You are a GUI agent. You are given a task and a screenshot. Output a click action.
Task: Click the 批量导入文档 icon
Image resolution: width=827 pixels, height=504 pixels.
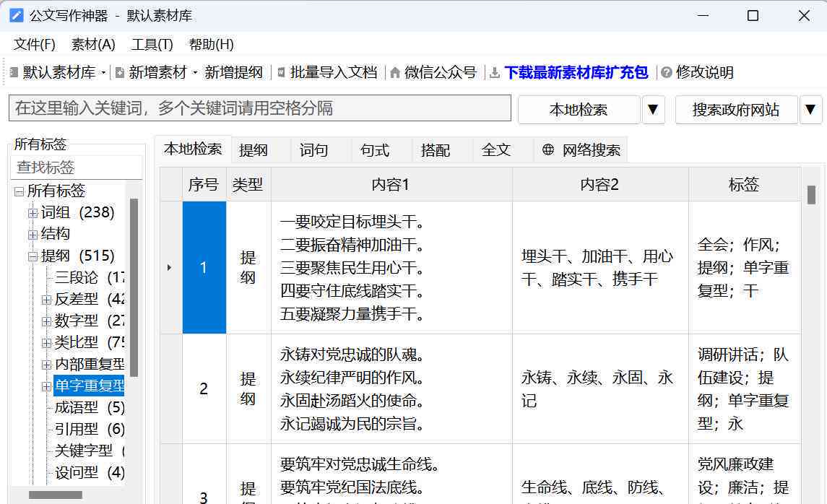[x=281, y=72]
